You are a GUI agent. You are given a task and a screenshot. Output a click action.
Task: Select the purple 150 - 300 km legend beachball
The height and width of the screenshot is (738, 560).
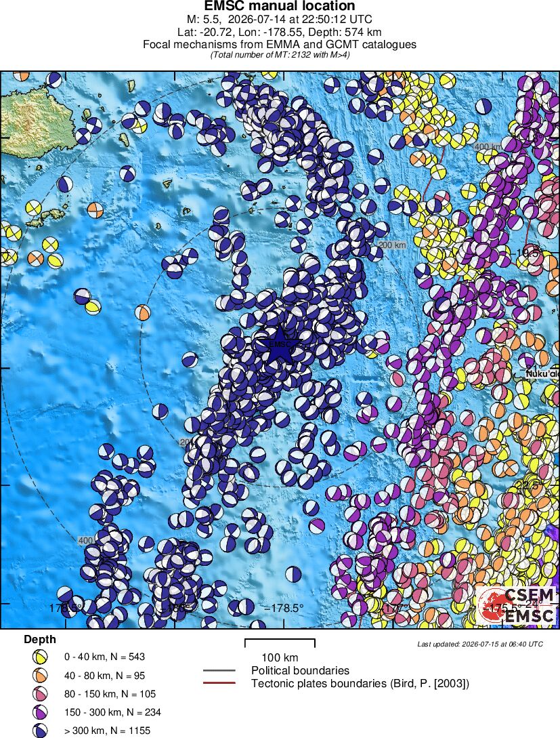coord(40,712)
